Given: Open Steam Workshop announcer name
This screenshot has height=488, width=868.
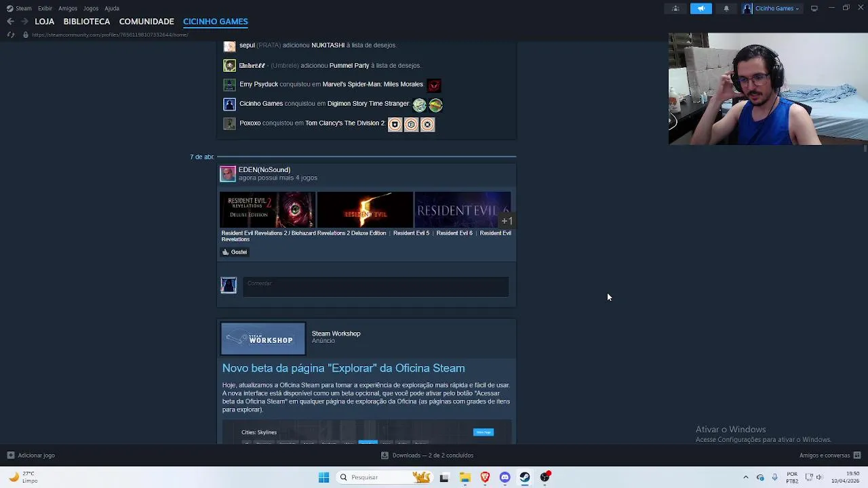Looking at the screenshot, I should pos(336,333).
